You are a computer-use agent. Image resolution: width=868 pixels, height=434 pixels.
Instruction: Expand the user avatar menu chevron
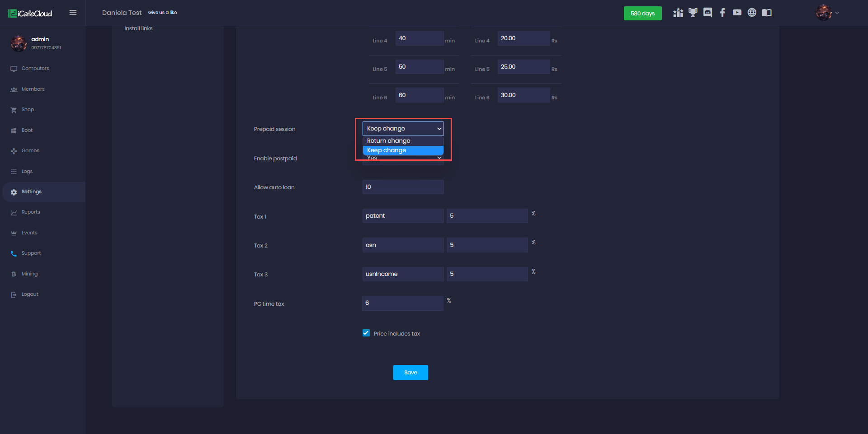pyautogui.click(x=837, y=13)
